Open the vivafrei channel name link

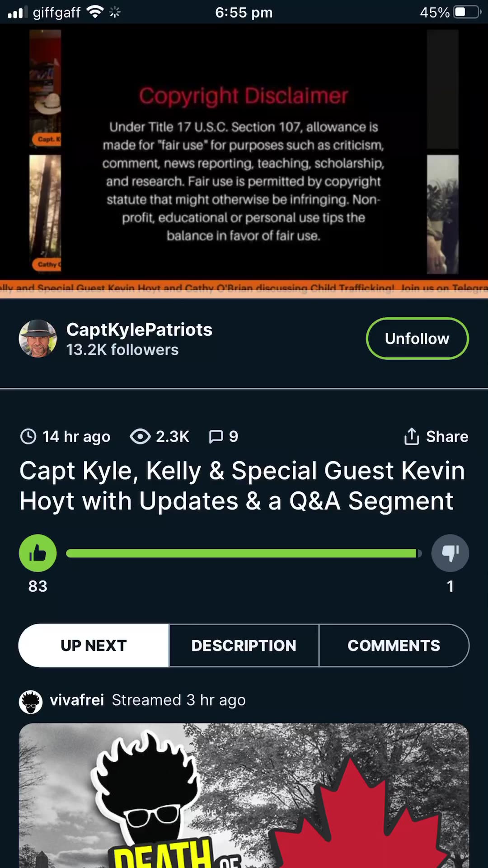click(77, 700)
